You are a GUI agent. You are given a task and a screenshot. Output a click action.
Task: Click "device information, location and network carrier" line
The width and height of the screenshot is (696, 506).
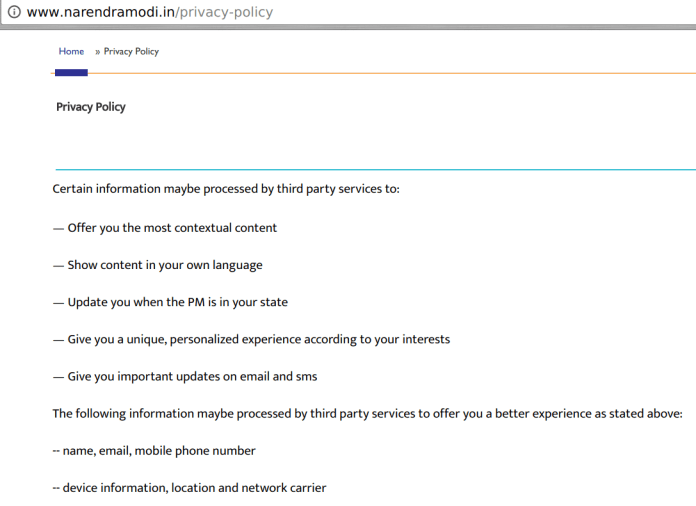pyautogui.click(x=189, y=488)
